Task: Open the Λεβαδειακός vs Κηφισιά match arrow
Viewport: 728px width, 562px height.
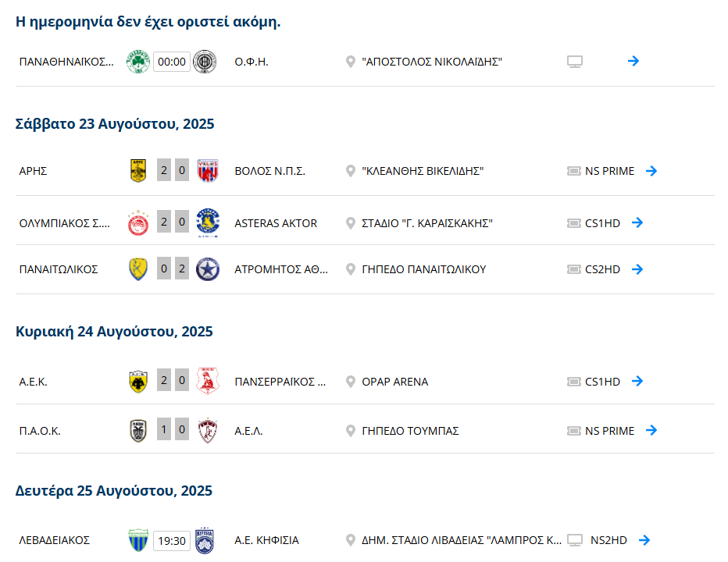Action: point(644,539)
